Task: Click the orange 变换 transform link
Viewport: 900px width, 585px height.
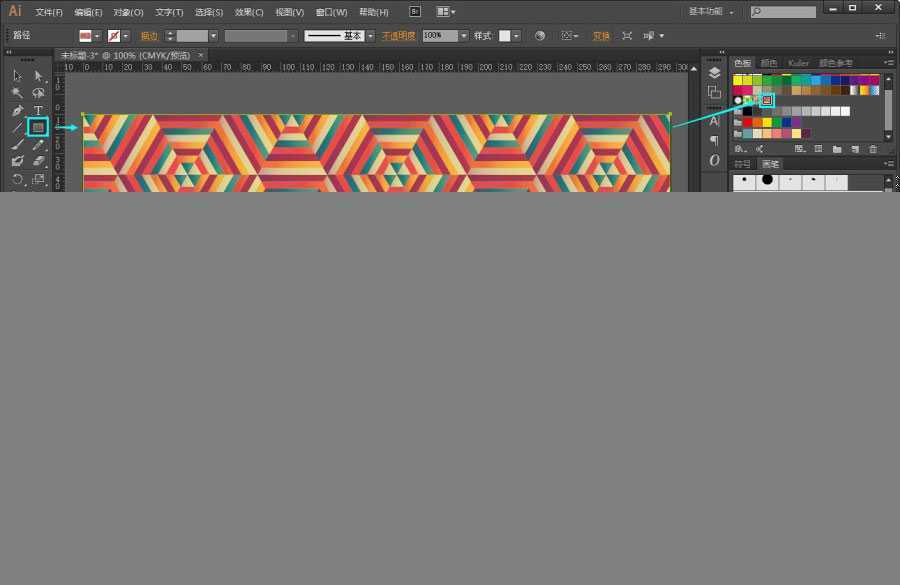Action: tap(601, 36)
